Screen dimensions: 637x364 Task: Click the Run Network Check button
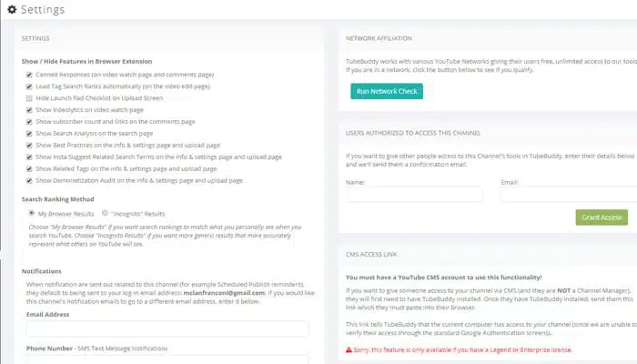(387, 91)
